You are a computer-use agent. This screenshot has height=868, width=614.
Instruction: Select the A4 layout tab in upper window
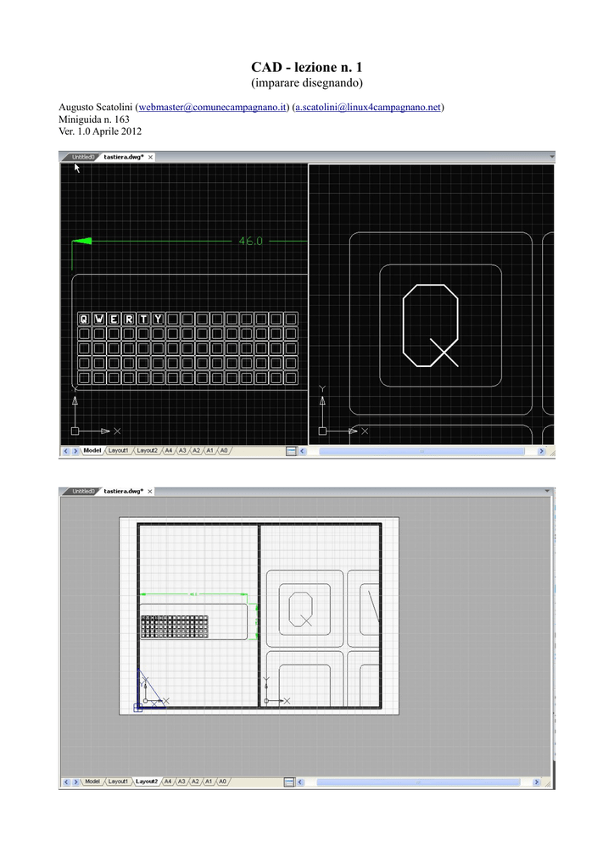pos(168,451)
